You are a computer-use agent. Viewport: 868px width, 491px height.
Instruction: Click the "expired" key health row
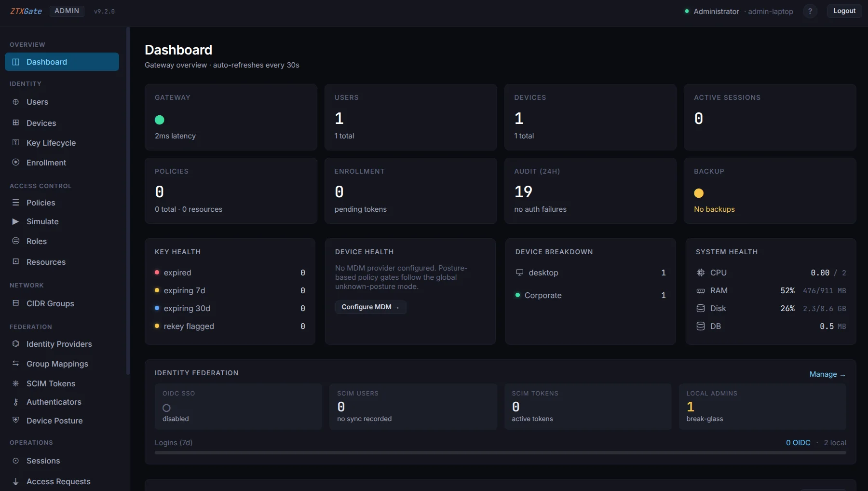230,273
